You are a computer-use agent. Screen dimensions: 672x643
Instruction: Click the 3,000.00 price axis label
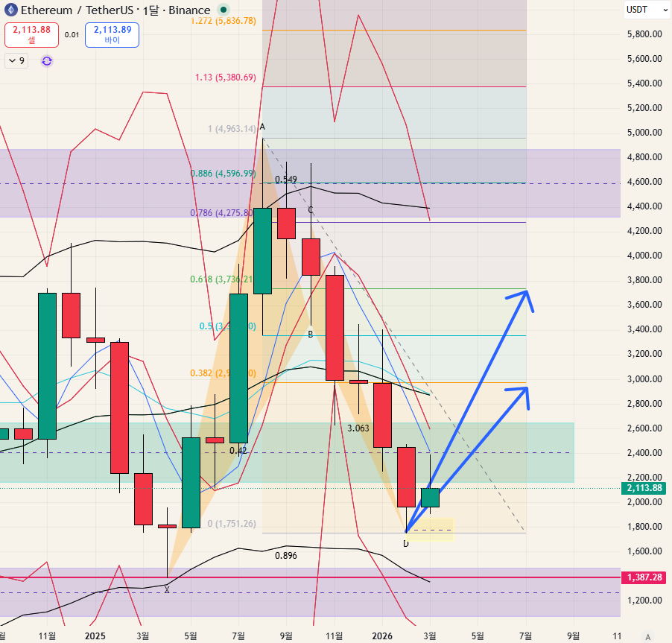[644, 379]
